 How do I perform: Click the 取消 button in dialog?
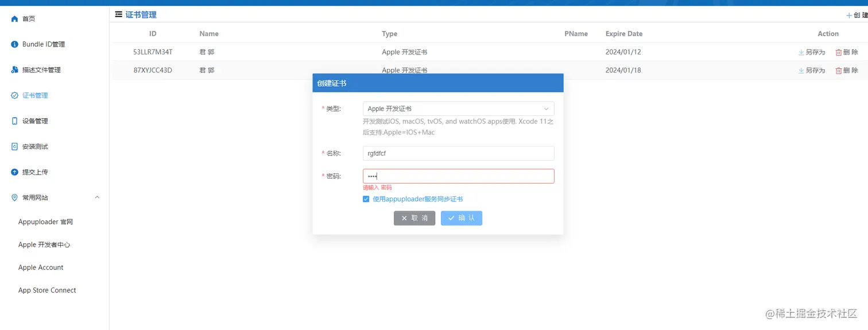(414, 218)
